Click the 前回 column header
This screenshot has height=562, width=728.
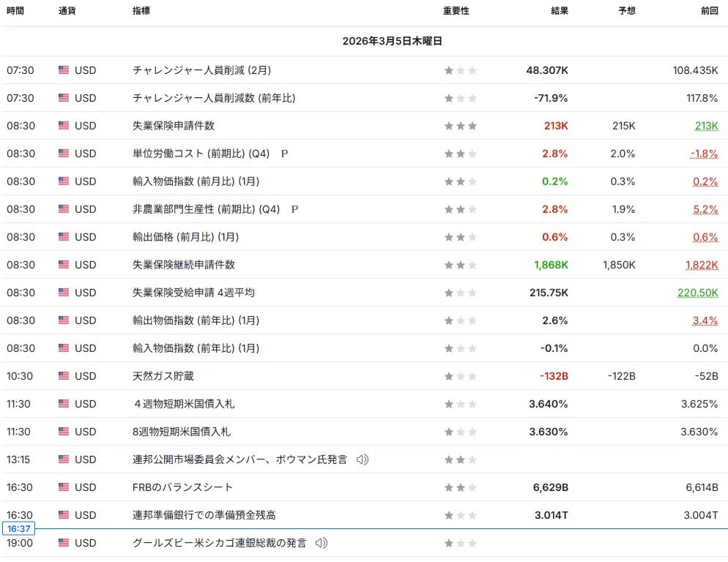pyautogui.click(x=709, y=12)
